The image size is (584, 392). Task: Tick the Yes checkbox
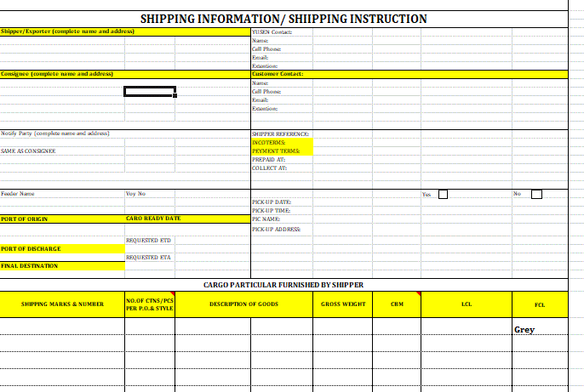443,194
